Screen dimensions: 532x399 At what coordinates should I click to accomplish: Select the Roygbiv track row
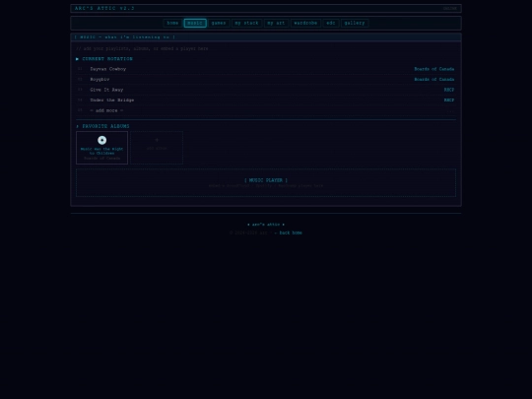(x=266, y=80)
